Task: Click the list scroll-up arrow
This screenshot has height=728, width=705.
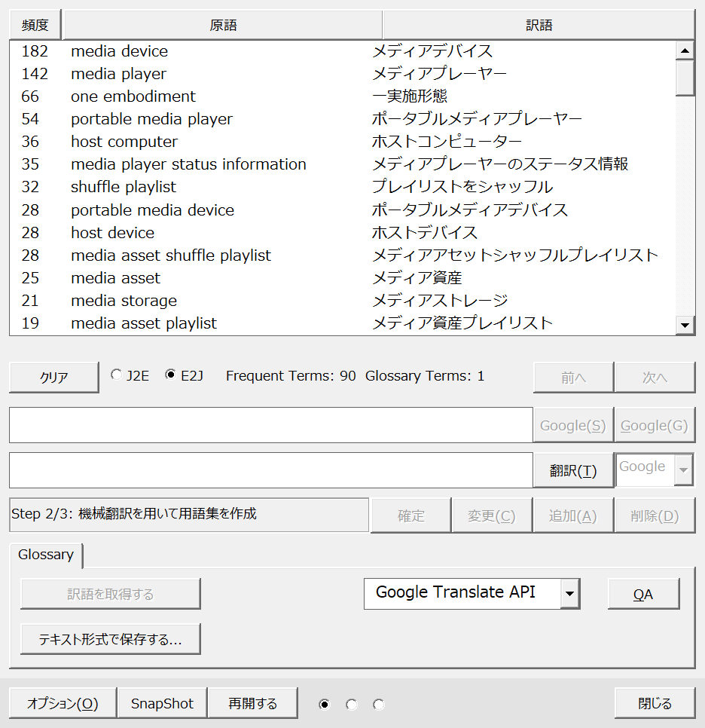Action: (685, 51)
